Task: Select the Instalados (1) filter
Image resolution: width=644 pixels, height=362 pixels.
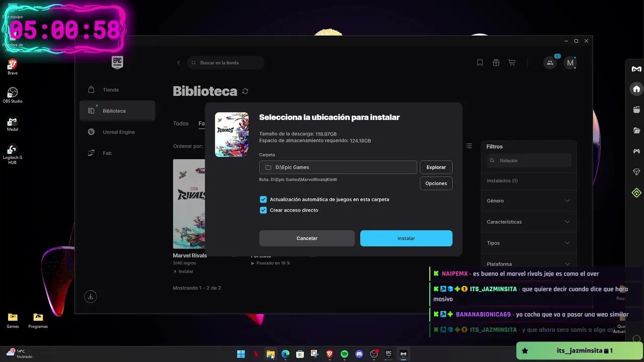Action: pos(502,180)
